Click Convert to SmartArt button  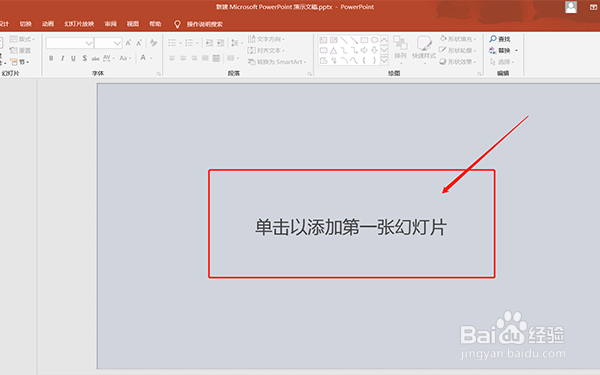pos(277,62)
